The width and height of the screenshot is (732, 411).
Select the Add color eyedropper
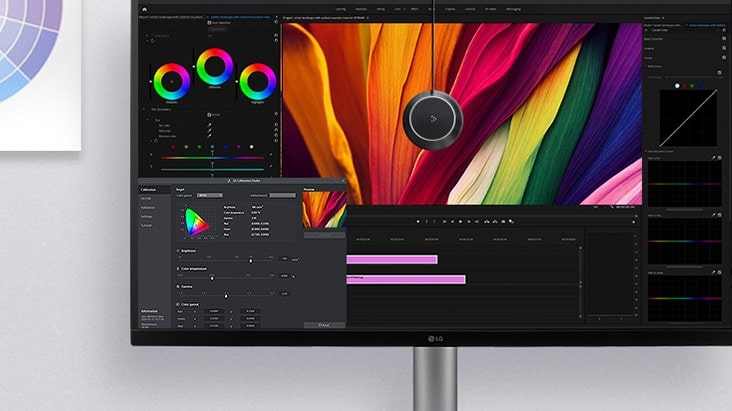[x=209, y=130]
